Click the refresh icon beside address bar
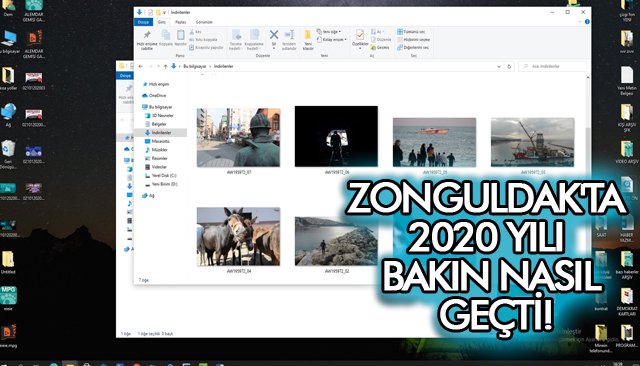640x366 pixels. pyautogui.click(x=509, y=66)
